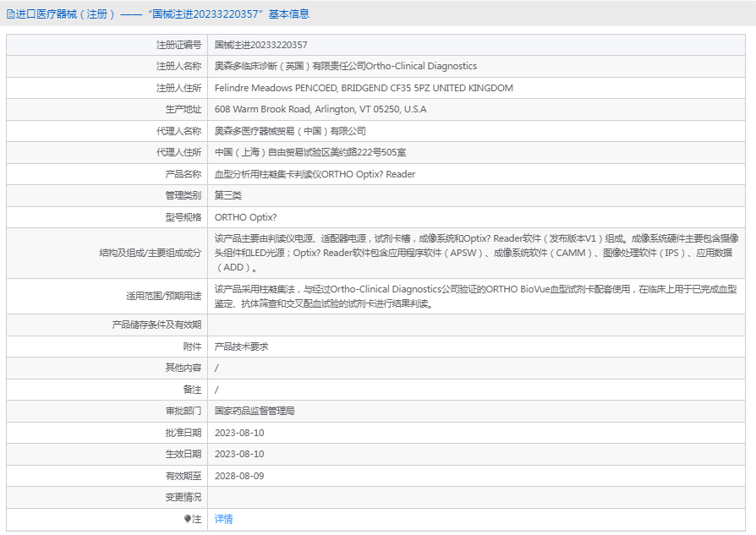Screen dimensions: 756x535
Task: Click the ORTHO Optix? value in the 型号规格 row
Action: [246, 217]
